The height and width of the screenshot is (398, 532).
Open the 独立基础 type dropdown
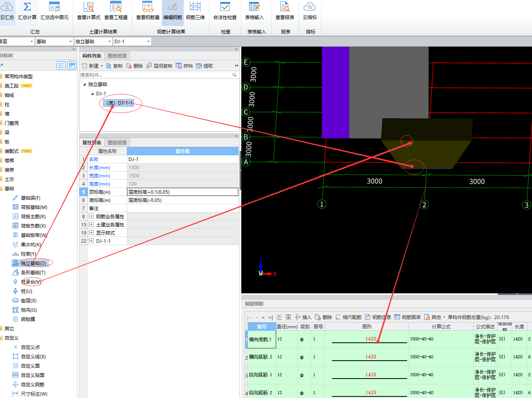click(x=109, y=42)
